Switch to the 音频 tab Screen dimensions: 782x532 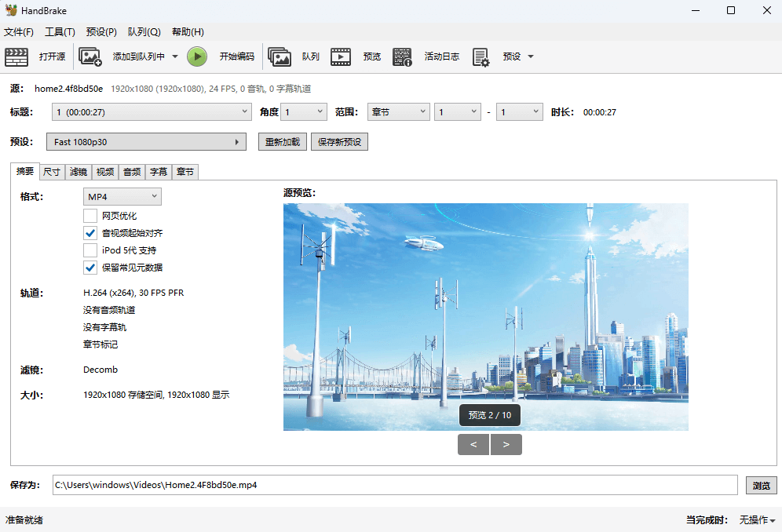point(132,172)
